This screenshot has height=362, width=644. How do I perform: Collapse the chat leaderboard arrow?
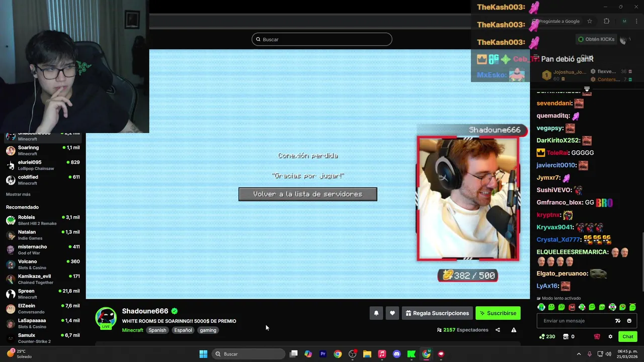point(587,89)
